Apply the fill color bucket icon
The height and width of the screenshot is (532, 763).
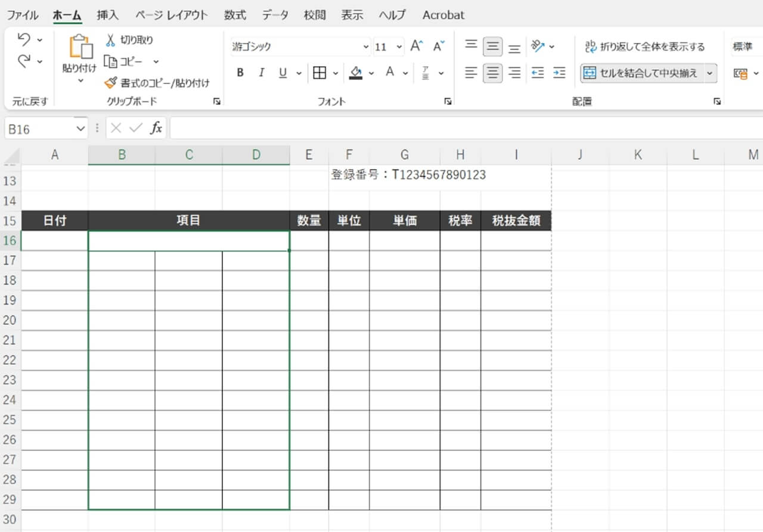[x=356, y=73]
